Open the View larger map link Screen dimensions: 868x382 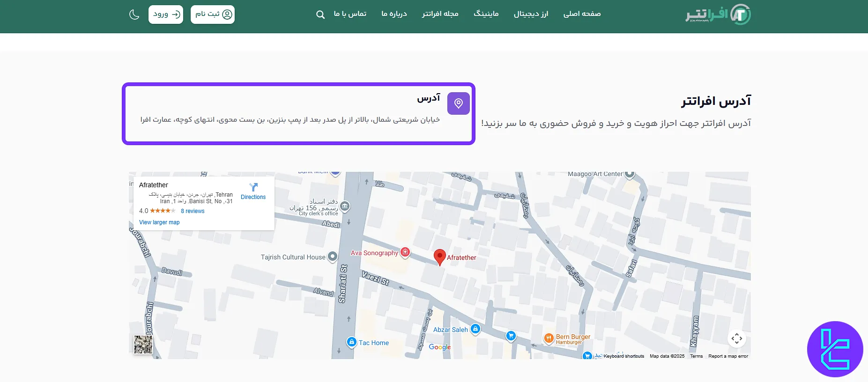[x=159, y=222]
